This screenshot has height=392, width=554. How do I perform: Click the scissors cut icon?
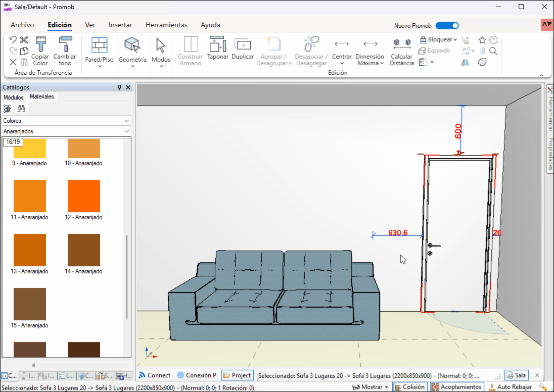[x=24, y=40]
